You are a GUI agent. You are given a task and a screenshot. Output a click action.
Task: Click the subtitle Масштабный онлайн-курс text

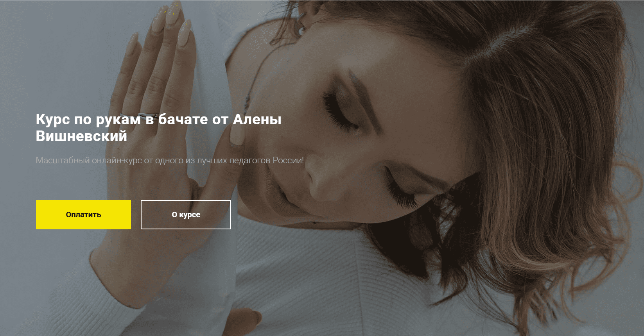click(x=170, y=160)
